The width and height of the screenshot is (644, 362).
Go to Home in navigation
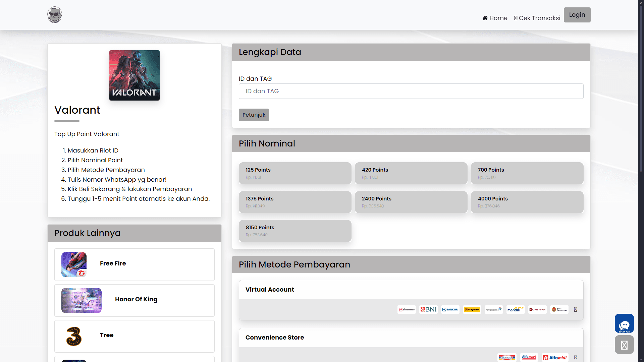[x=495, y=18]
